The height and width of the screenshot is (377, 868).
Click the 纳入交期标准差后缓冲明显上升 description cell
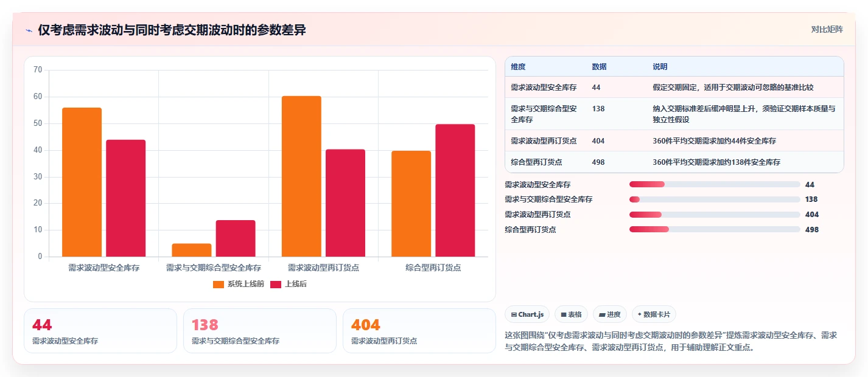[744, 114]
